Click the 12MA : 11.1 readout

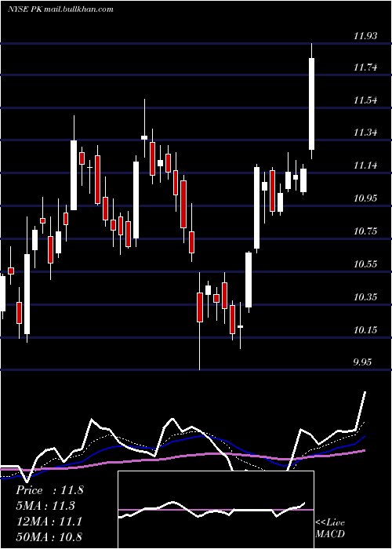(49, 522)
